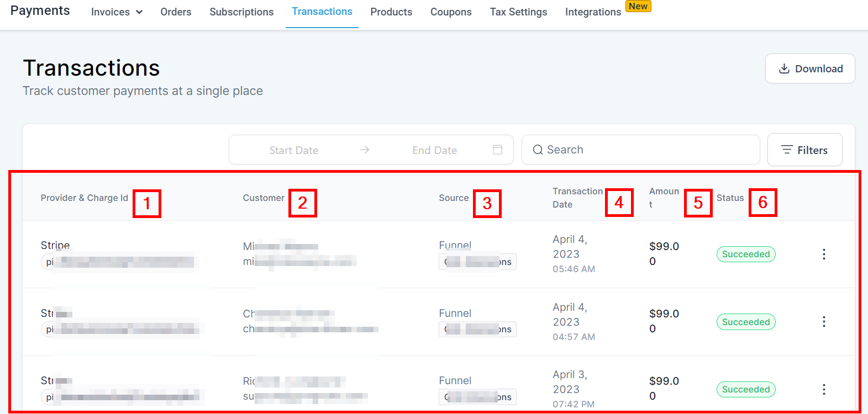Image resolution: width=868 pixels, height=414 pixels.
Task: Click the Succeeded status badge in first row
Action: point(746,254)
